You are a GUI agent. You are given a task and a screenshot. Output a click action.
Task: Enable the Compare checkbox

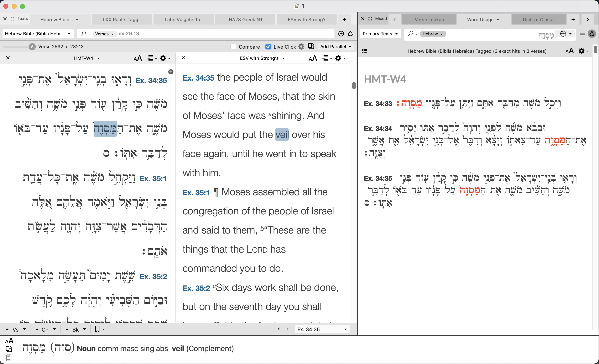coord(233,47)
